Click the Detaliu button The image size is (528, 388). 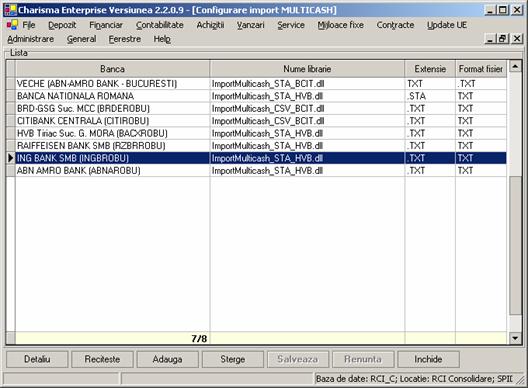37,359
